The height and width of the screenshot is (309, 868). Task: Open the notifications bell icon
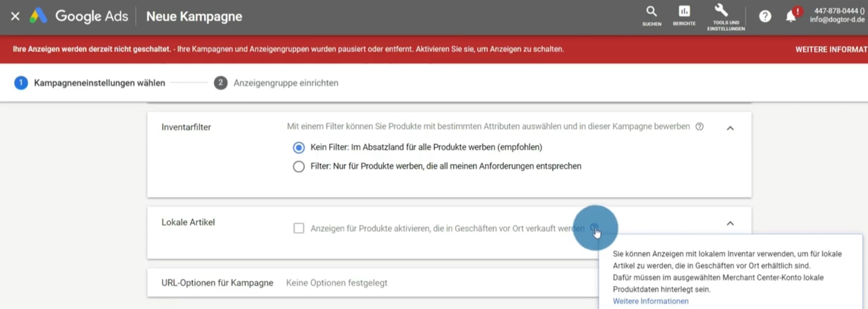[791, 16]
